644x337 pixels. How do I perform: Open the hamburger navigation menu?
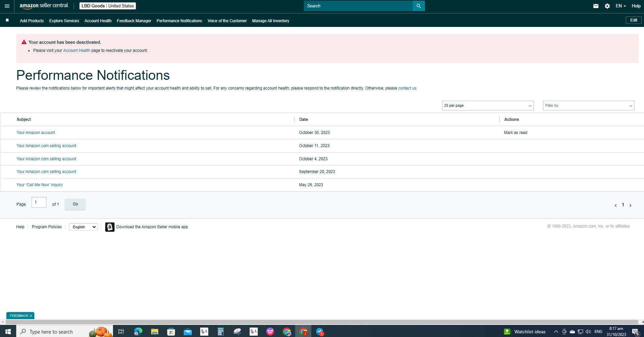[x=7, y=6]
